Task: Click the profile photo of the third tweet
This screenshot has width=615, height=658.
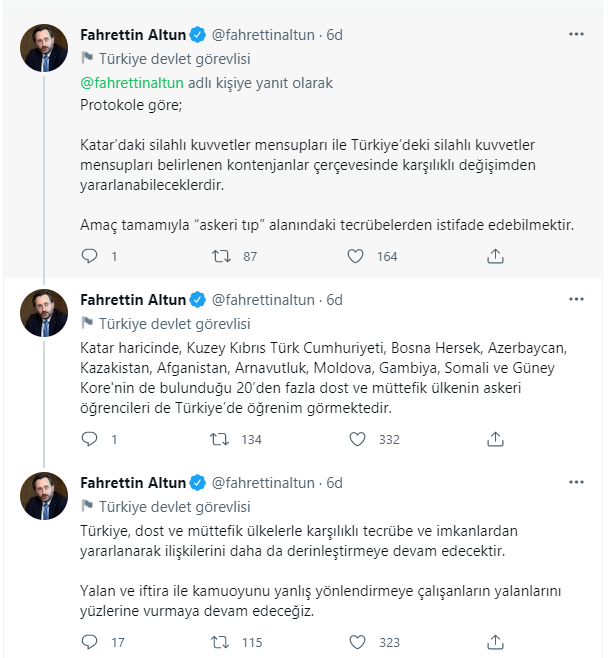Action: pyautogui.click(x=44, y=496)
